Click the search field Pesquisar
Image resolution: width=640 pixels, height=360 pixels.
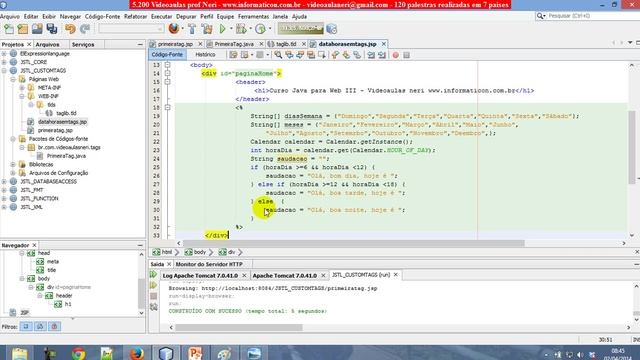click(x=592, y=16)
